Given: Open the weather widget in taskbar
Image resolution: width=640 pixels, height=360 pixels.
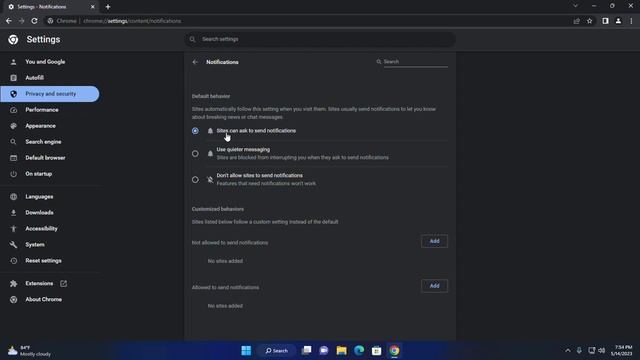Looking at the screenshot, I should [29, 351].
